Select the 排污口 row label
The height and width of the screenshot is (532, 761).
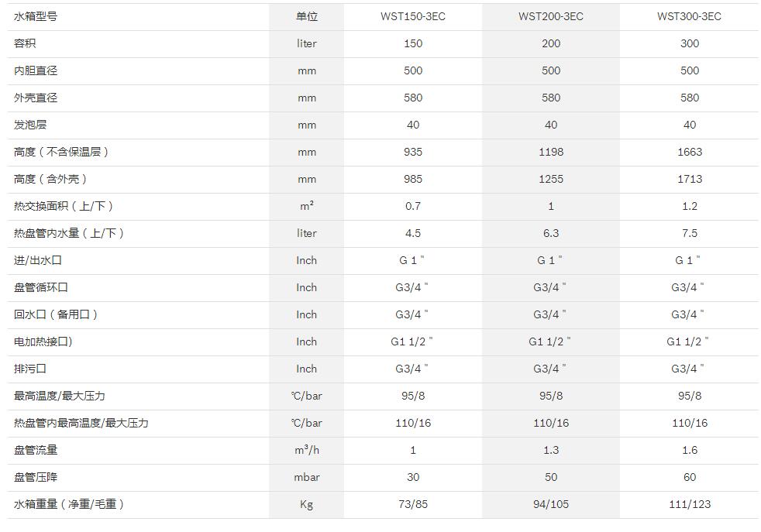[30, 369]
